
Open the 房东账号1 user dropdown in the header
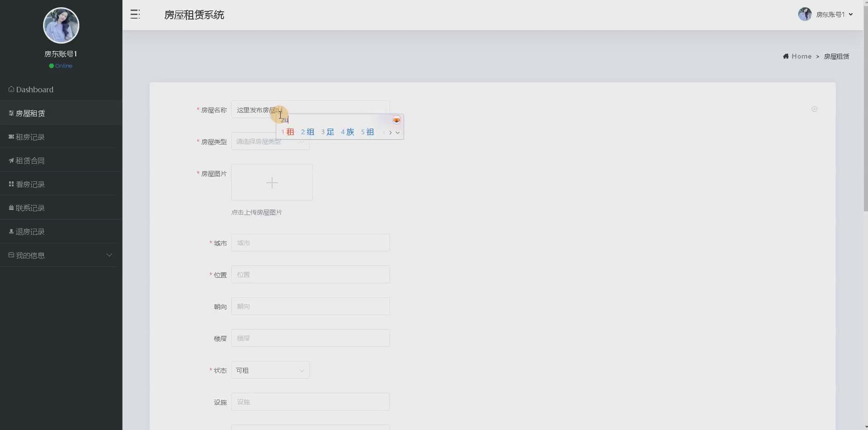pos(834,15)
